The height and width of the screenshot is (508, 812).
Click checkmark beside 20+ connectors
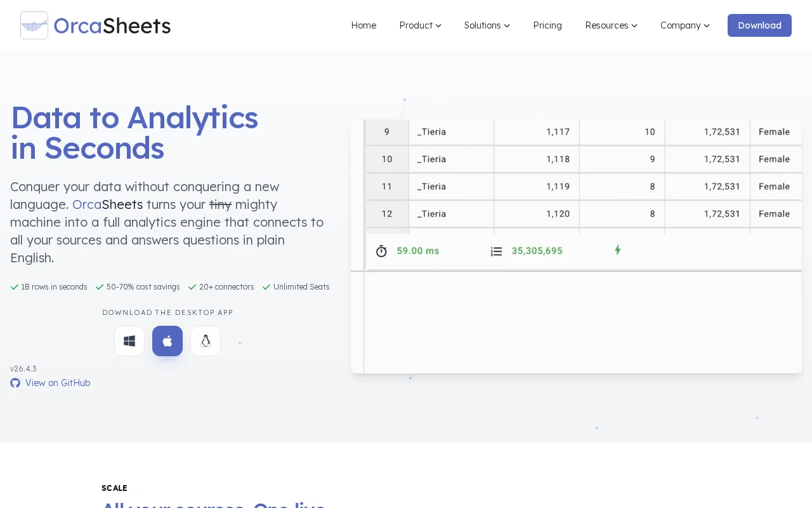click(x=192, y=287)
